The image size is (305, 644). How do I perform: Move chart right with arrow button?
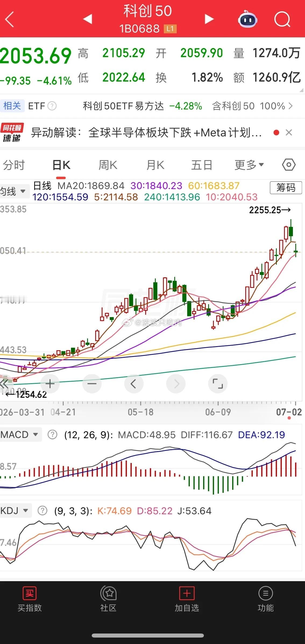click(176, 384)
